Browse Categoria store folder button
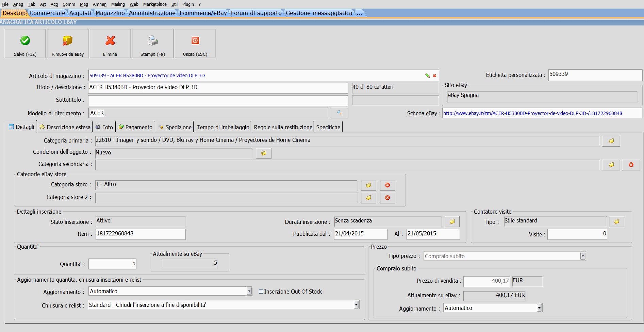The height and width of the screenshot is (332, 644). click(x=368, y=185)
